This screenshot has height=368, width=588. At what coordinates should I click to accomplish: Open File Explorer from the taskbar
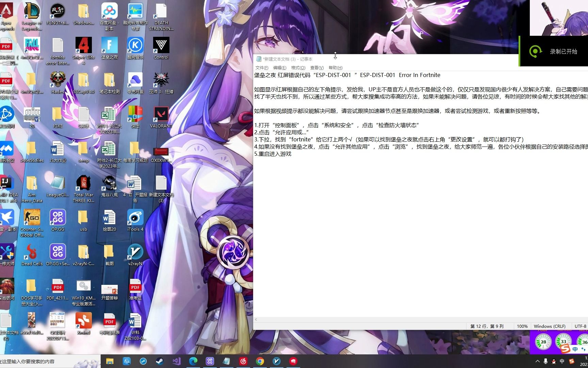(x=110, y=361)
